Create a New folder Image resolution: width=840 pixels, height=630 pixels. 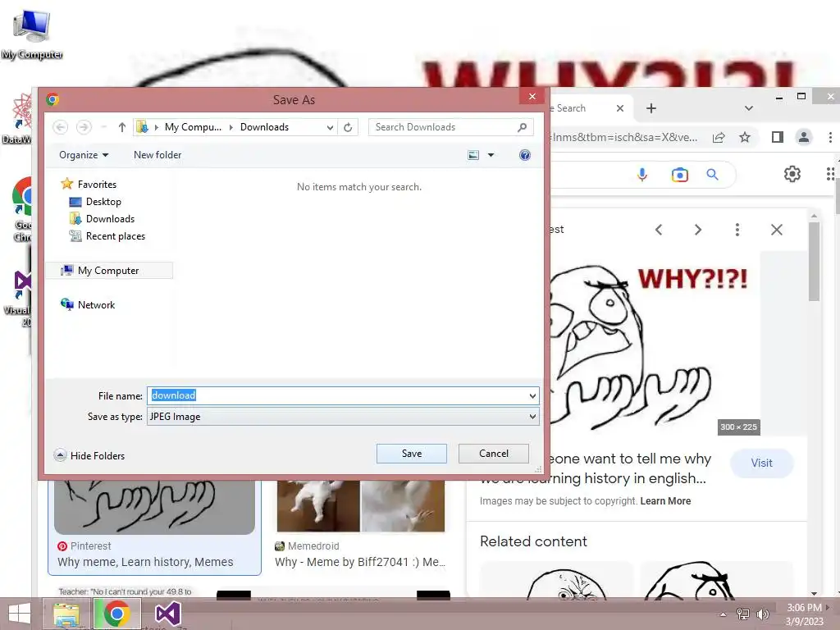[157, 155]
